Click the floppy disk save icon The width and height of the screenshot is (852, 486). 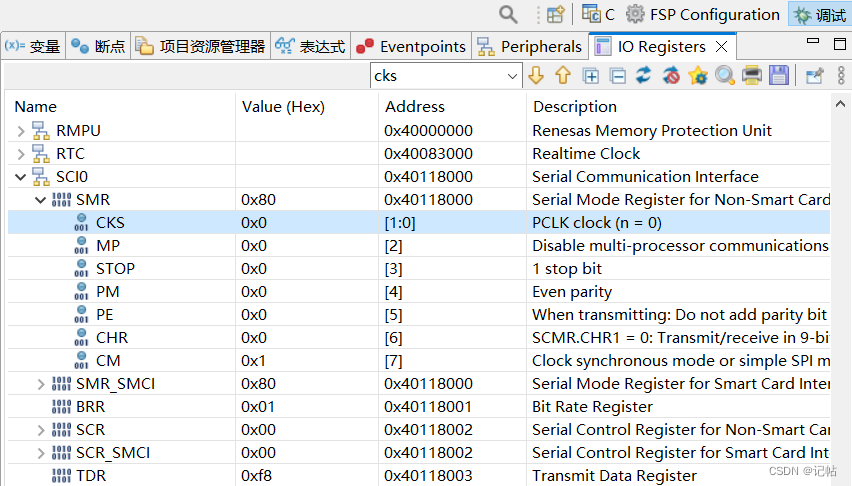coord(779,76)
